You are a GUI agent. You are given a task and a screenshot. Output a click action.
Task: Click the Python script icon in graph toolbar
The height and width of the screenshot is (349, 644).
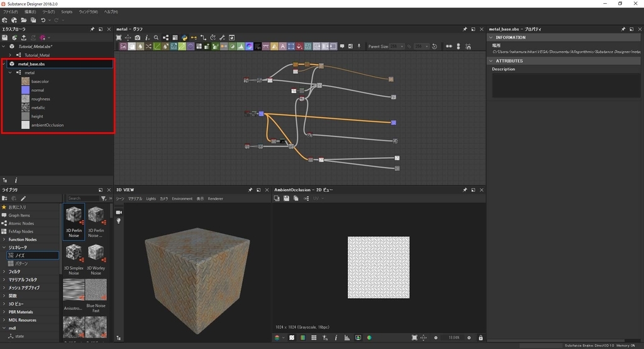pos(184,38)
